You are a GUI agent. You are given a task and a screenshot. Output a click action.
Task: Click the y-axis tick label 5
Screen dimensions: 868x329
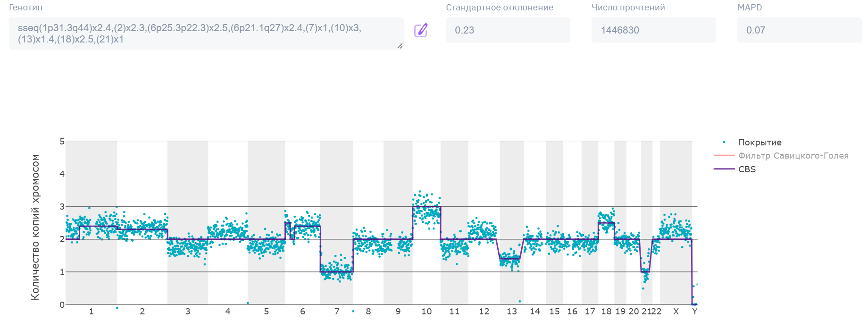tap(62, 142)
